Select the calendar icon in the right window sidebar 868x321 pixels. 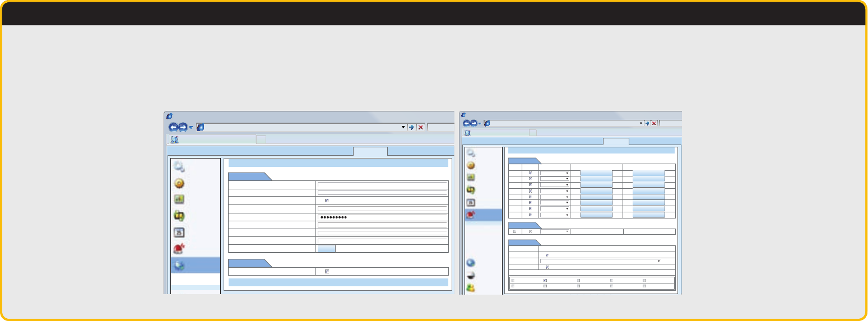(471, 202)
